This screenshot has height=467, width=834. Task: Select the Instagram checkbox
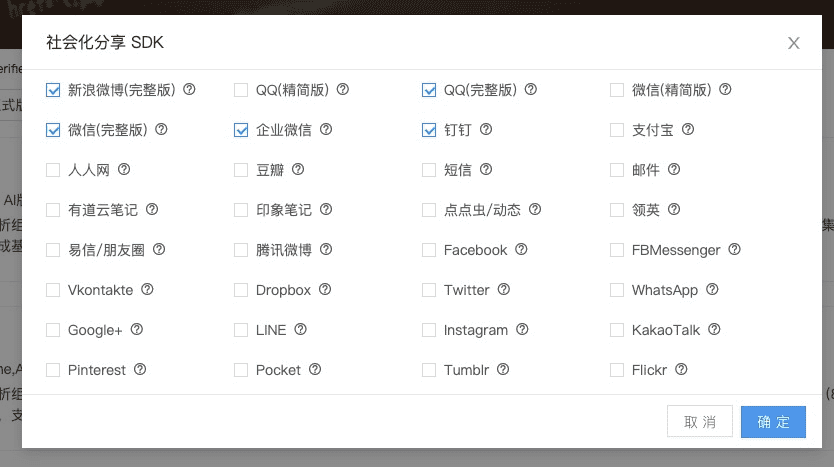tap(429, 330)
